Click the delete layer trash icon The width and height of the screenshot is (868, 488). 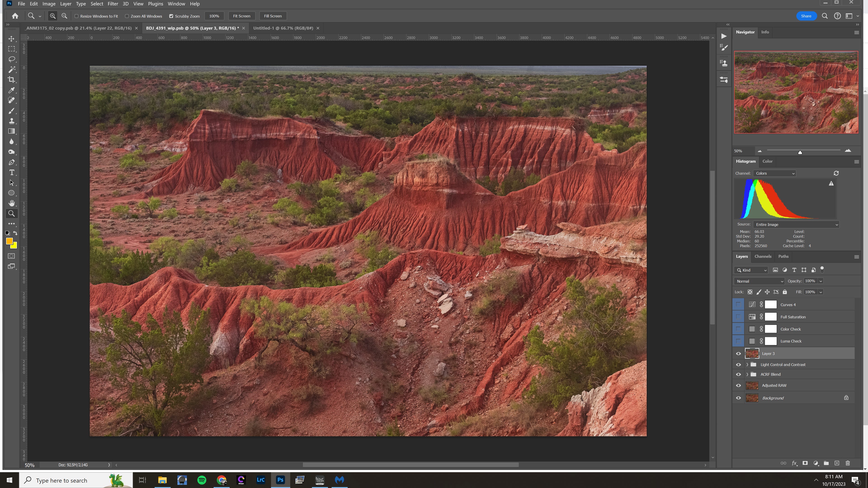848,463
